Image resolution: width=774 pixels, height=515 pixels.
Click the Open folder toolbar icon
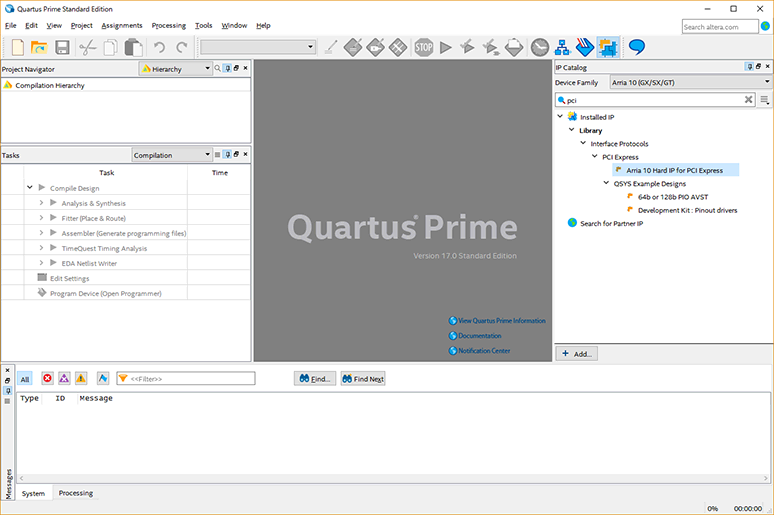(x=39, y=47)
